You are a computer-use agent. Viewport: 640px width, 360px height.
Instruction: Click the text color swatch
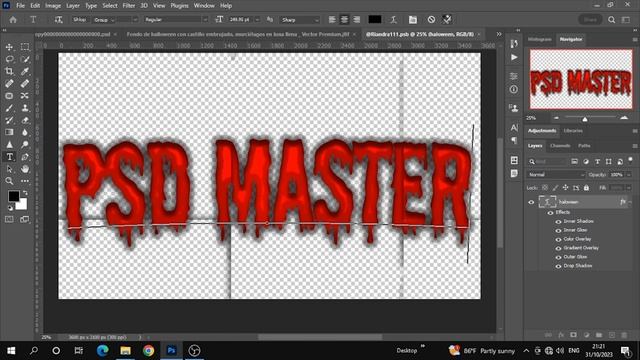point(375,20)
